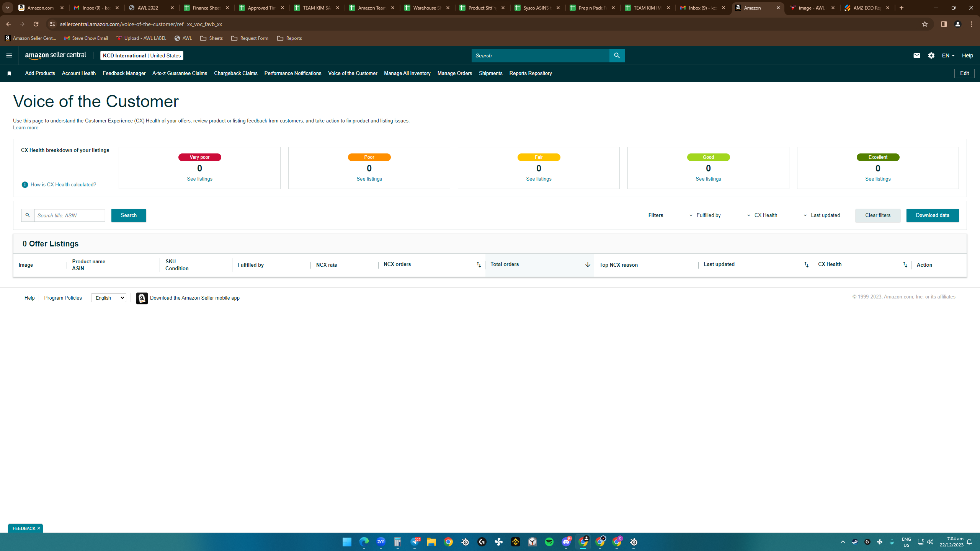Image resolution: width=980 pixels, height=551 pixels.
Task: See listings under Very poor
Action: pos(199,179)
